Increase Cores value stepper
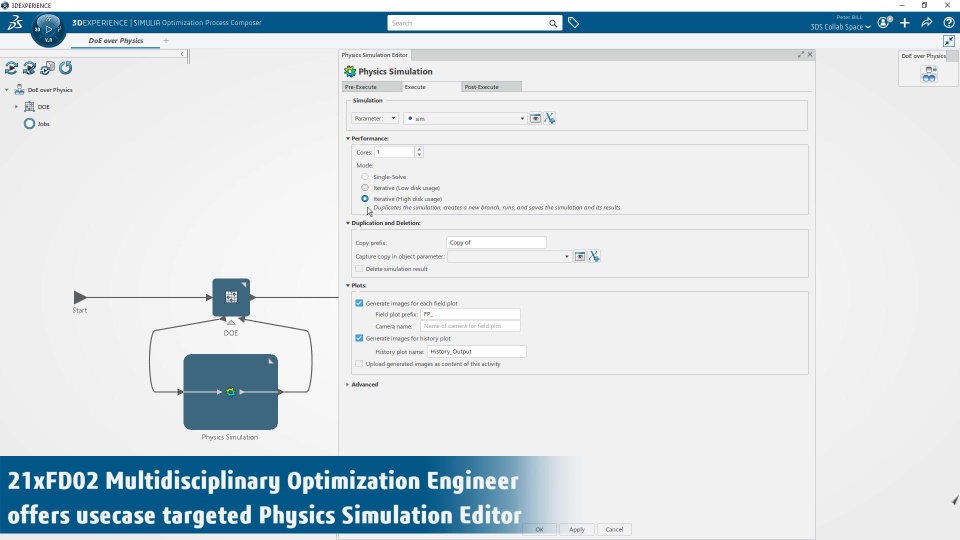This screenshot has height=540, width=960. (x=419, y=149)
